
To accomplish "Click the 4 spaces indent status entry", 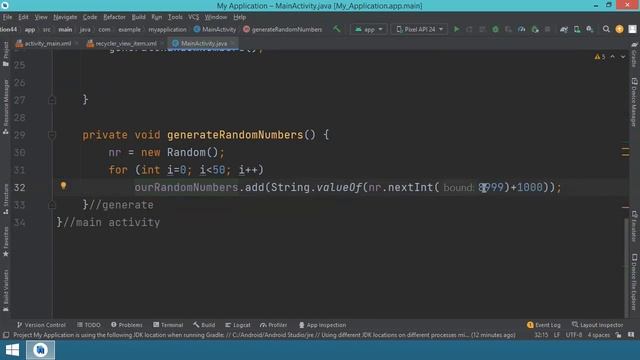I will pyautogui.click(x=598, y=335).
